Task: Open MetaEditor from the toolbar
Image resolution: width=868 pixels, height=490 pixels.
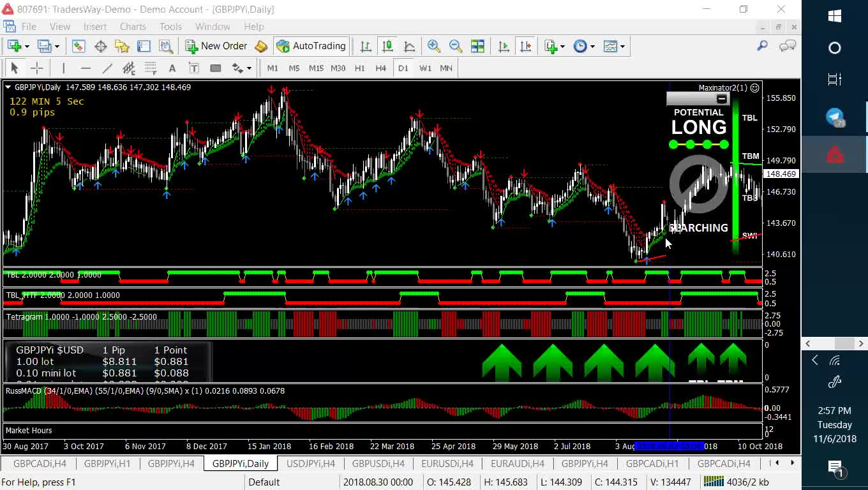Action: tap(260, 46)
